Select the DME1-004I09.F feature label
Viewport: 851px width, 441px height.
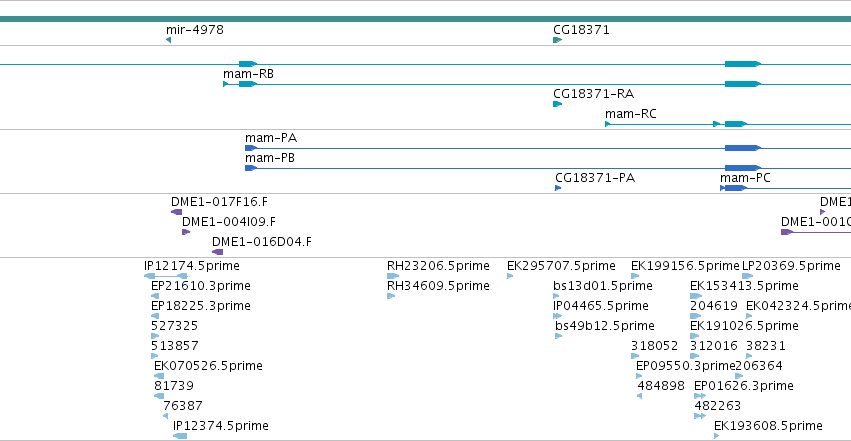pyautogui.click(x=228, y=222)
